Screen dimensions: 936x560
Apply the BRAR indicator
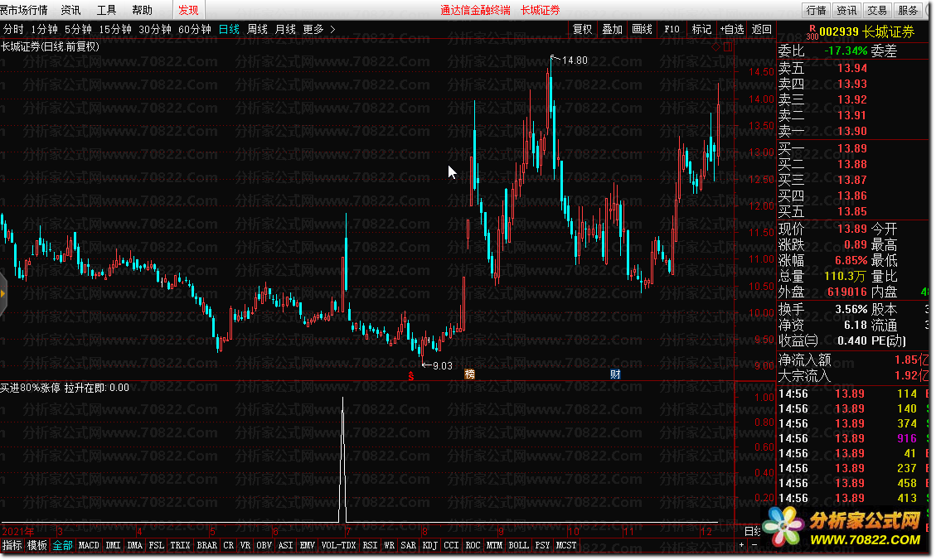click(207, 545)
